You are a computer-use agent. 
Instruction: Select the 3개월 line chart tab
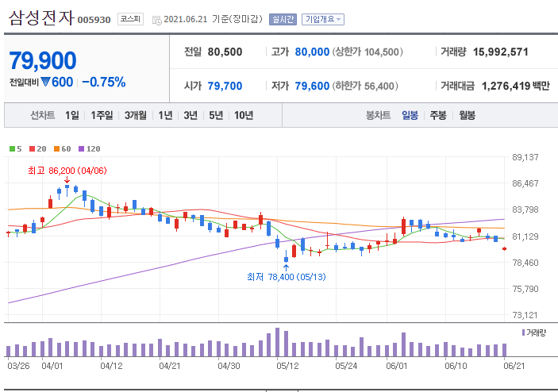click(136, 115)
